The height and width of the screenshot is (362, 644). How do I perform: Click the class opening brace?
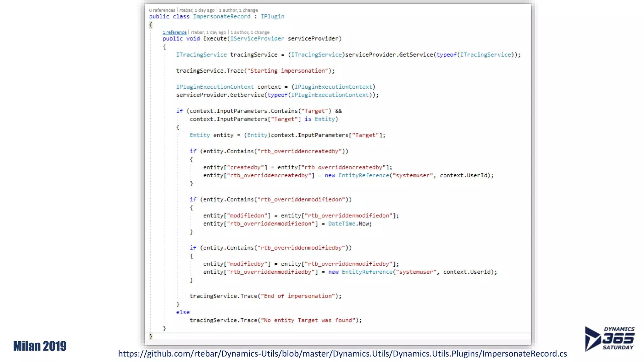click(151, 25)
